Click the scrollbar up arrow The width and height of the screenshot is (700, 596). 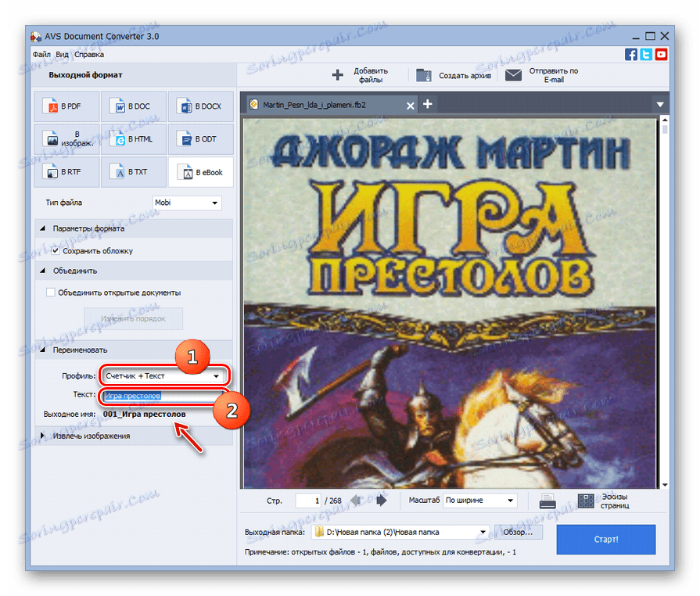[665, 120]
